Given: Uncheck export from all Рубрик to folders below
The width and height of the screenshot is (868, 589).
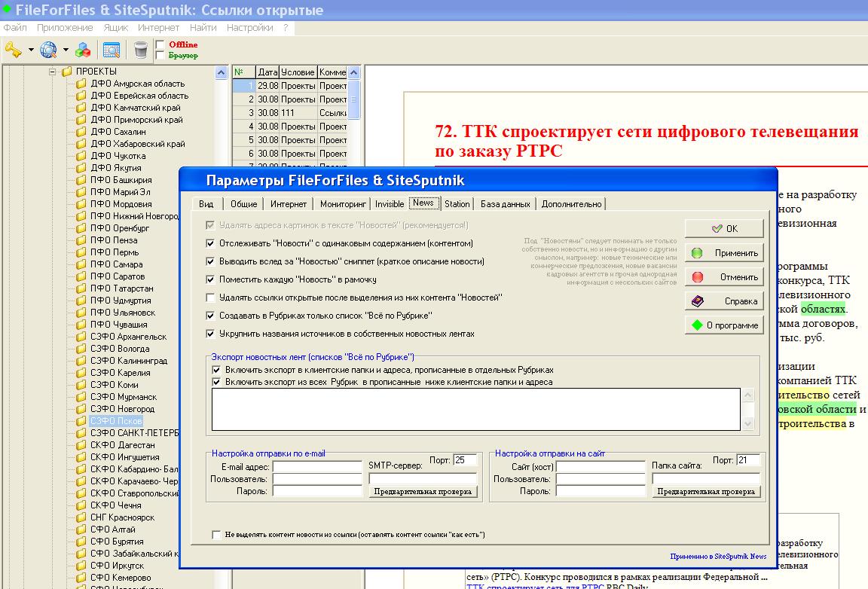Looking at the screenshot, I should click(x=216, y=382).
